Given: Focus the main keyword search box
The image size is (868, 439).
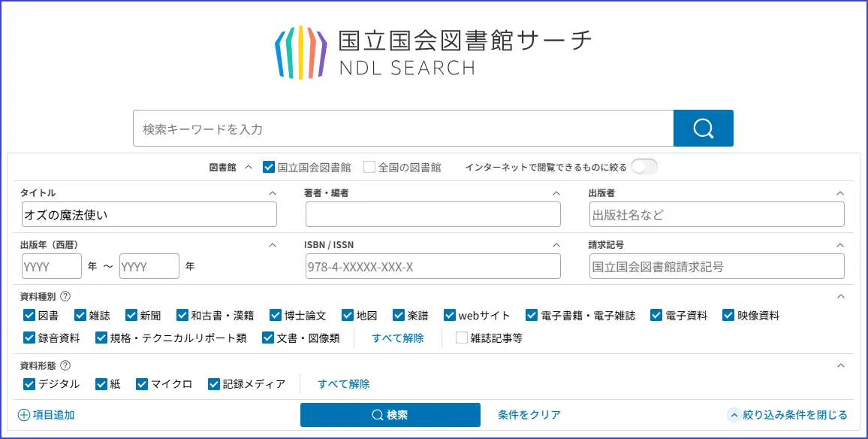Looking at the screenshot, I should pyautogui.click(x=402, y=129).
